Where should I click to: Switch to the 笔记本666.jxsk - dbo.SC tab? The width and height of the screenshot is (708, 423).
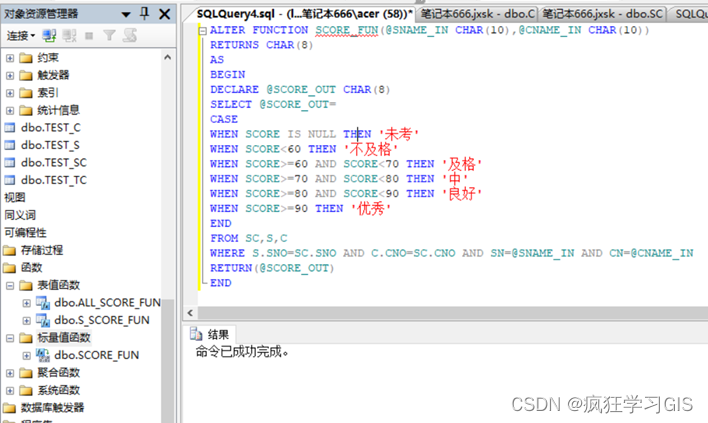(x=602, y=14)
